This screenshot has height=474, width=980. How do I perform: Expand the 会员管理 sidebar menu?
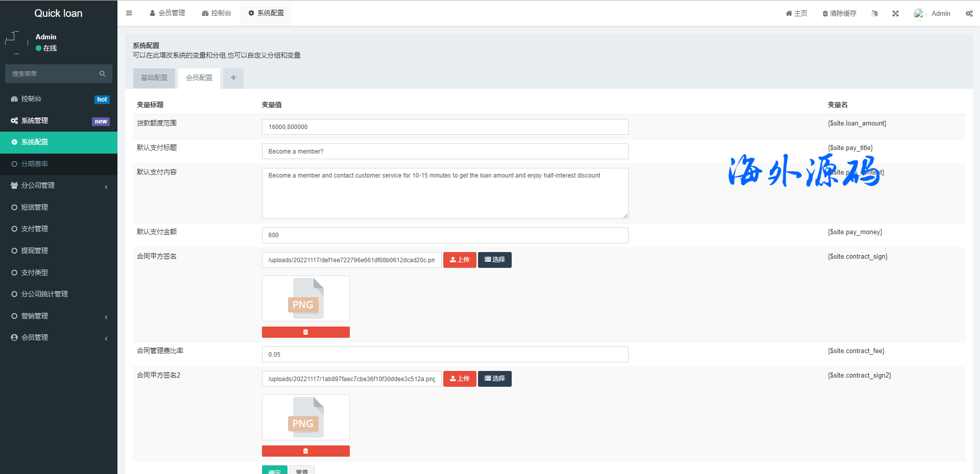(58, 338)
